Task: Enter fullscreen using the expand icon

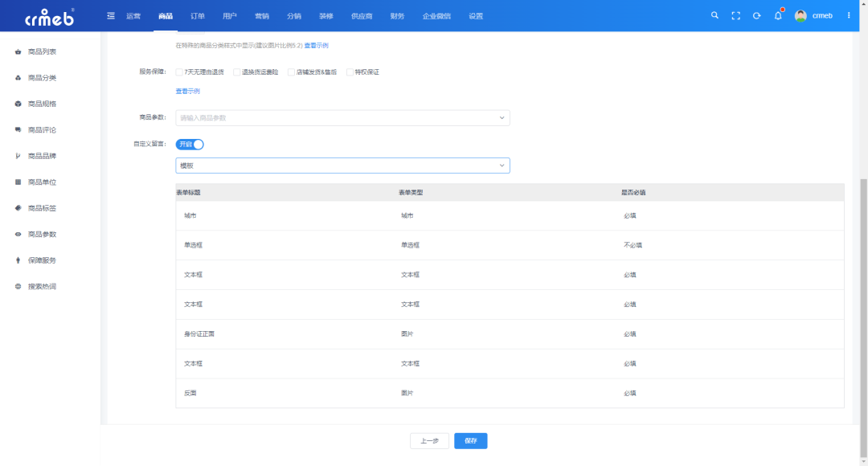Action: [x=735, y=14]
